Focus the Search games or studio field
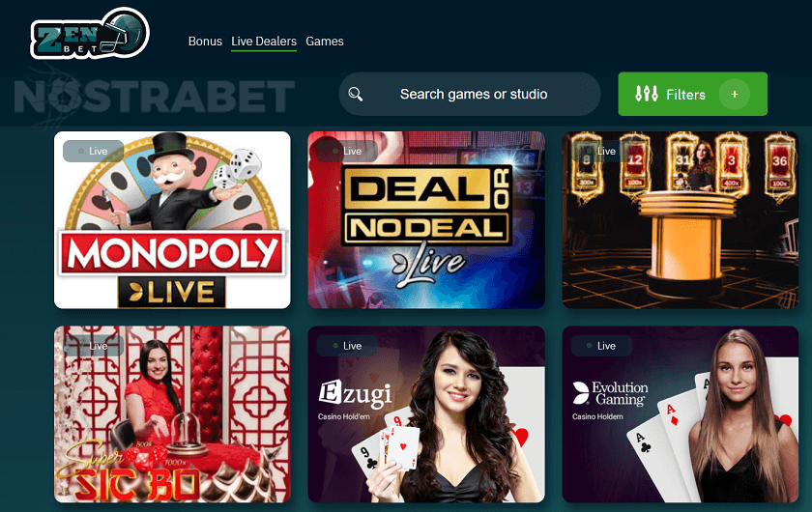This screenshot has width=812, height=512. click(470, 94)
